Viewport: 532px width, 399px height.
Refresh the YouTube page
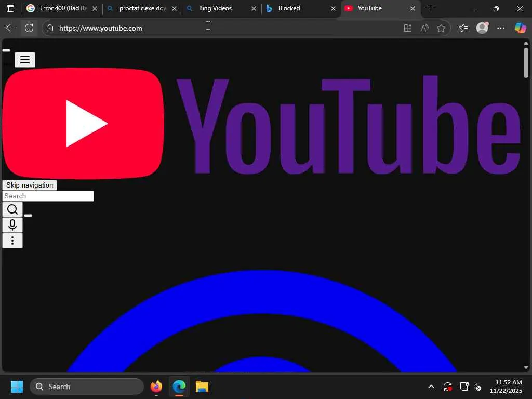coord(29,28)
